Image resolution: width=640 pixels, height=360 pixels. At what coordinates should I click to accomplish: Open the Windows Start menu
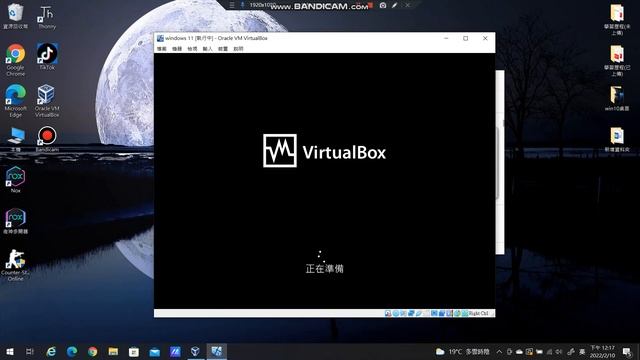(x=10, y=351)
